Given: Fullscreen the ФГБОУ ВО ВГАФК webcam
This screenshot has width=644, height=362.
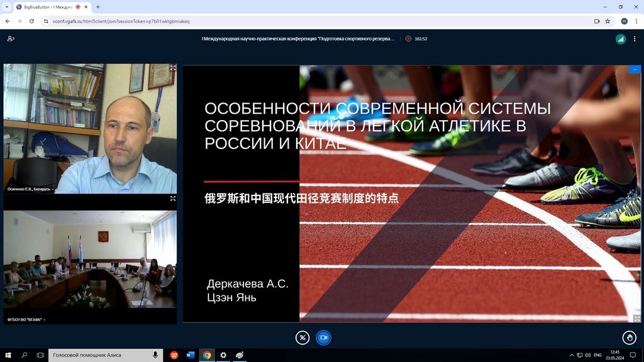Looking at the screenshot, I should pyautogui.click(x=173, y=198).
